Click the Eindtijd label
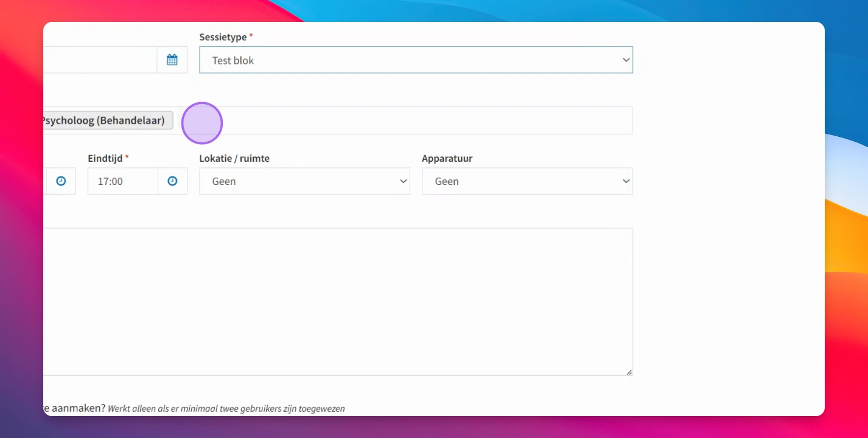 click(x=105, y=158)
